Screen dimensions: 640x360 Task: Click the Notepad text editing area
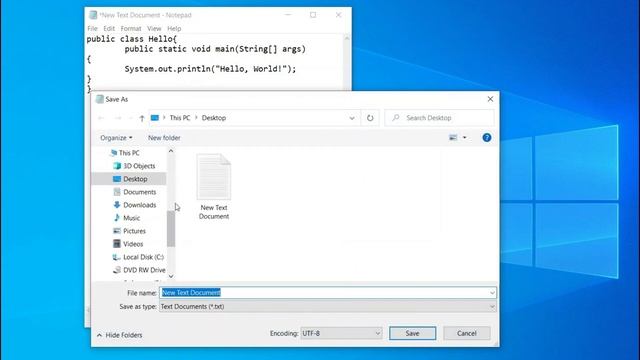(215, 62)
